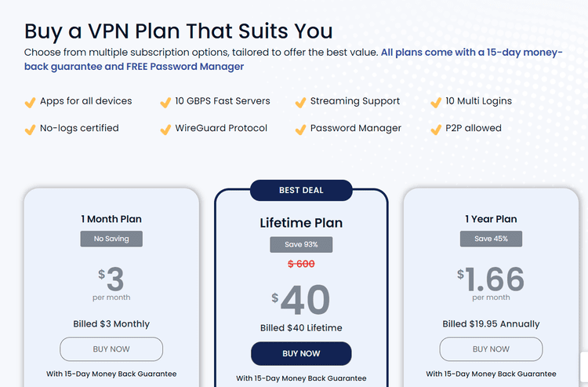Buy the Lifetime Plan now
Viewport: 588px width, 387px height.
pyautogui.click(x=301, y=353)
